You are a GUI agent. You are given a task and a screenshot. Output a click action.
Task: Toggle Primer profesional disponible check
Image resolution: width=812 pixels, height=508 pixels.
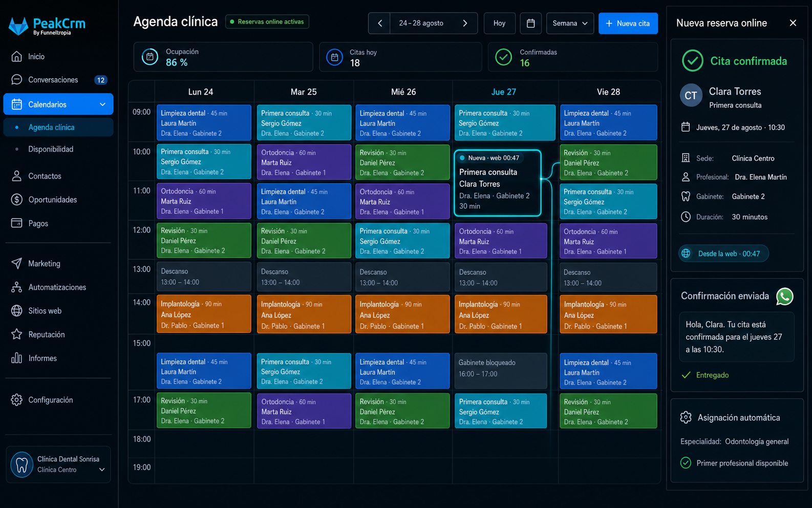click(686, 463)
